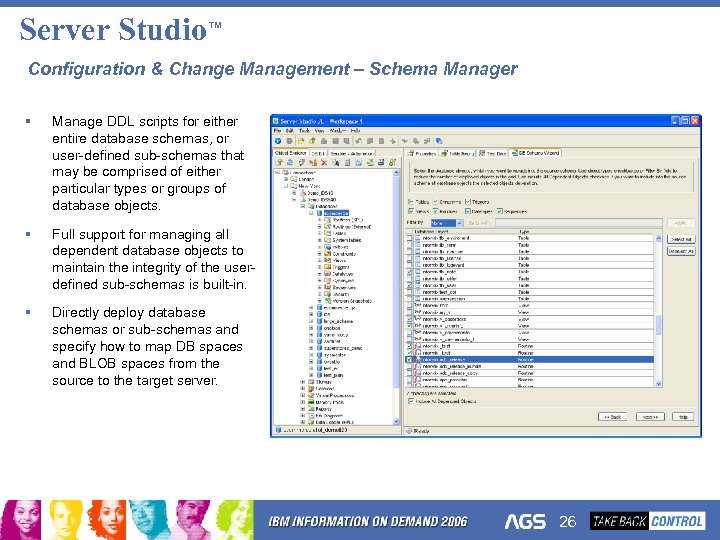Click the Triggers folder icon in tree
The width and height of the screenshot is (720, 540).
coord(328,267)
